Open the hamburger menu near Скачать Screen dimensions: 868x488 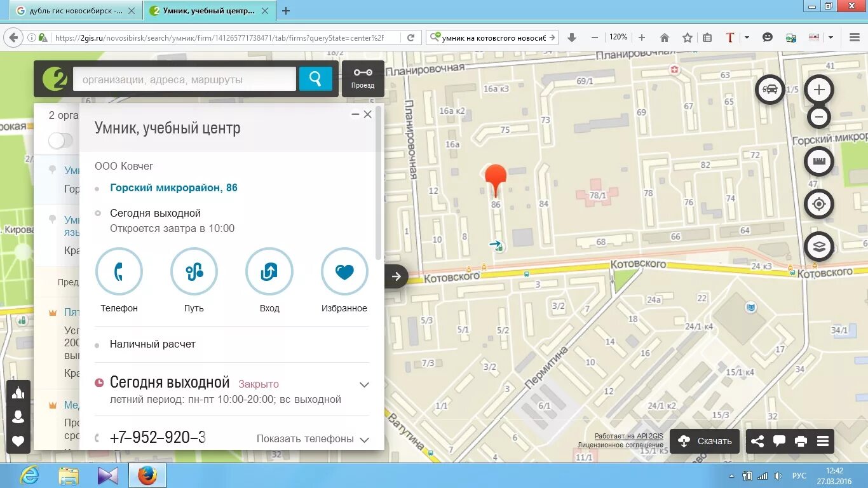point(823,441)
